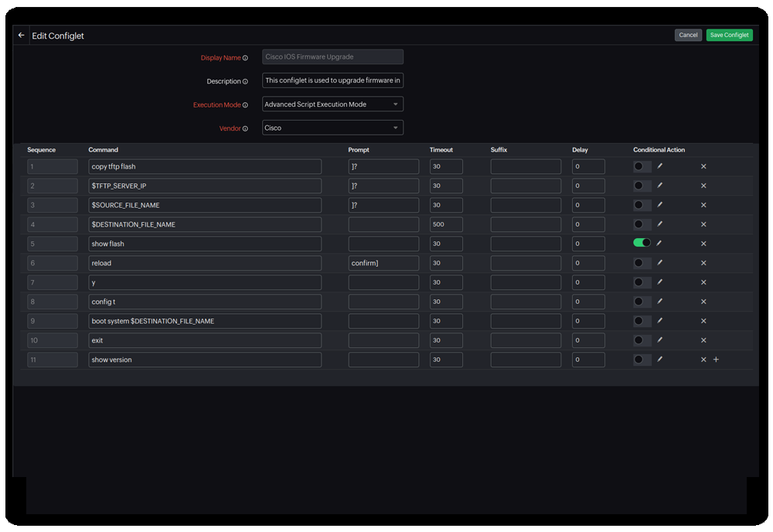
Task: Enable conditional action toggle for reload row
Action: point(642,263)
